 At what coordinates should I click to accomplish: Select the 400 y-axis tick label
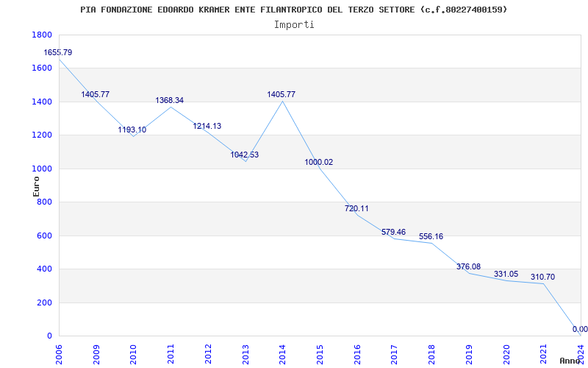(45, 269)
